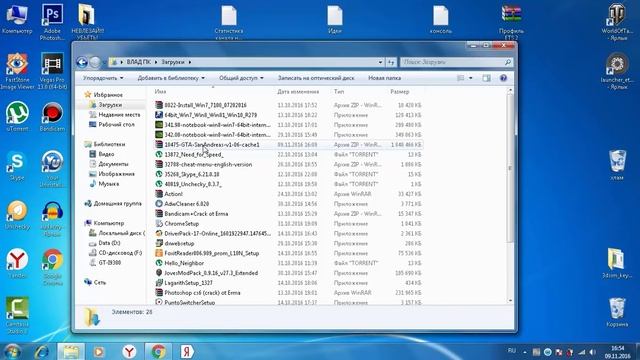
Task: Open Internet Explorer from the taskbar
Action: click(42, 351)
